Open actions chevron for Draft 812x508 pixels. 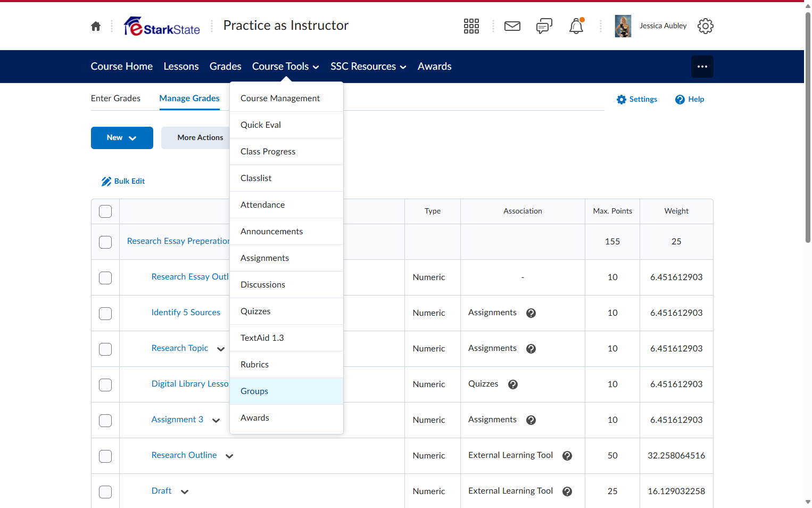pyautogui.click(x=185, y=492)
